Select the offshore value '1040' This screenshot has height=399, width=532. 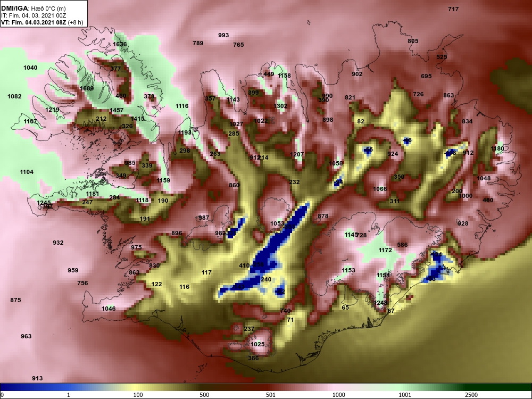click(x=30, y=68)
